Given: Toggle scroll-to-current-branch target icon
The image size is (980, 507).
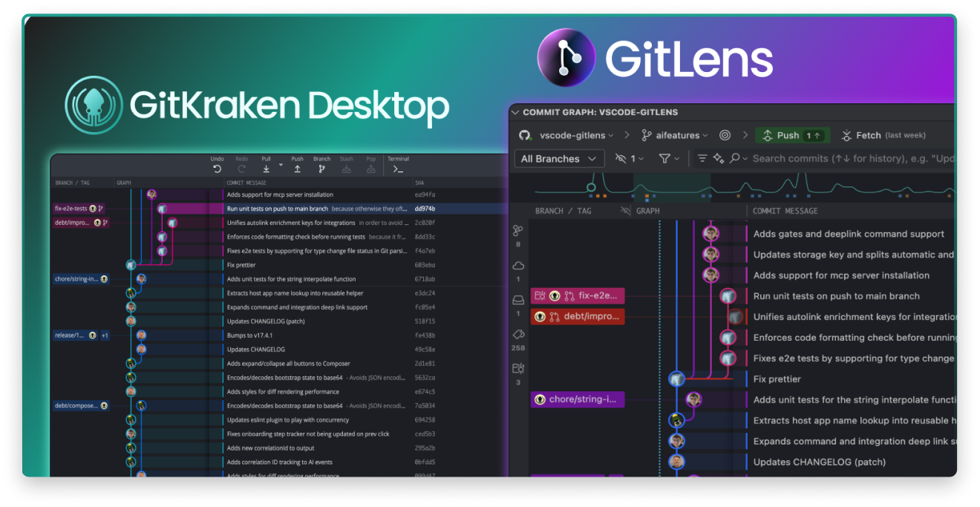Looking at the screenshot, I should (x=725, y=135).
